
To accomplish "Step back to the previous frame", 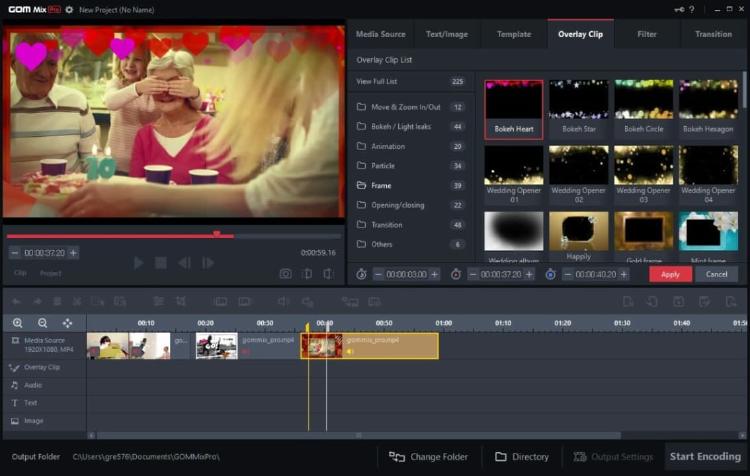I will coord(184,263).
